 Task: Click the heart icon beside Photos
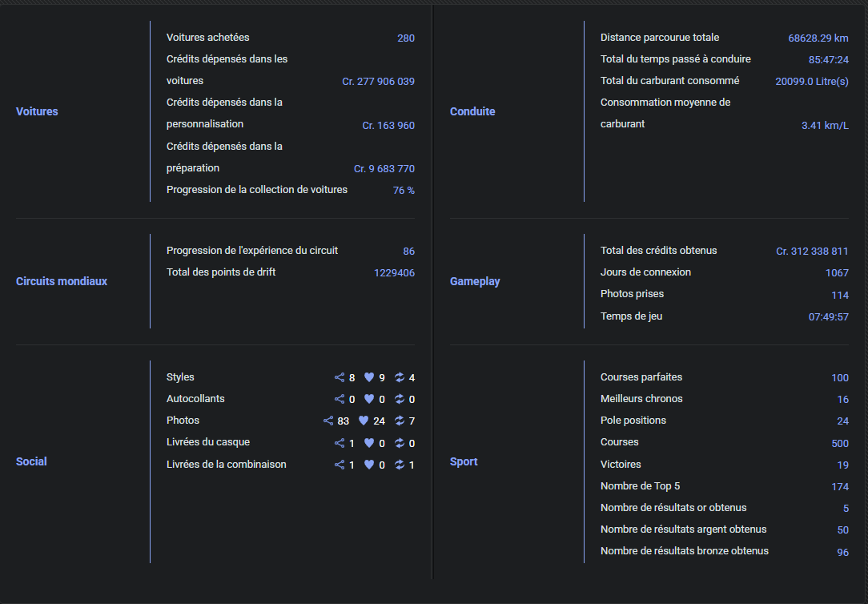click(364, 421)
